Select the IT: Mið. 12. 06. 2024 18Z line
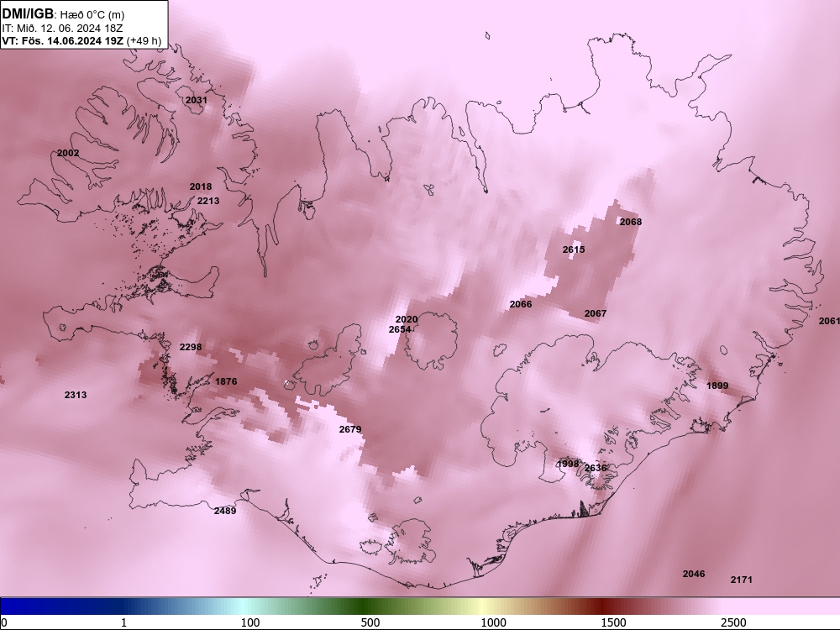Viewport: 840px width, 630px height. coord(62,28)
